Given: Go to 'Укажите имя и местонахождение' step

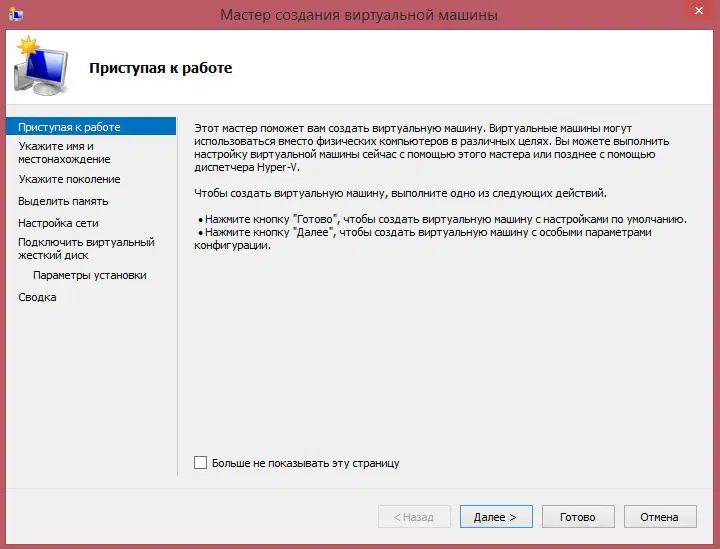Looking at the screenshot, I should 64,152.
